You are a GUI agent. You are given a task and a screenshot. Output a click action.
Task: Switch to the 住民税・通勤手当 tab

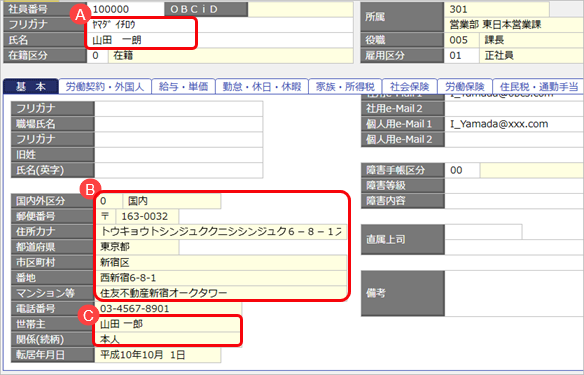click(539, 86)
